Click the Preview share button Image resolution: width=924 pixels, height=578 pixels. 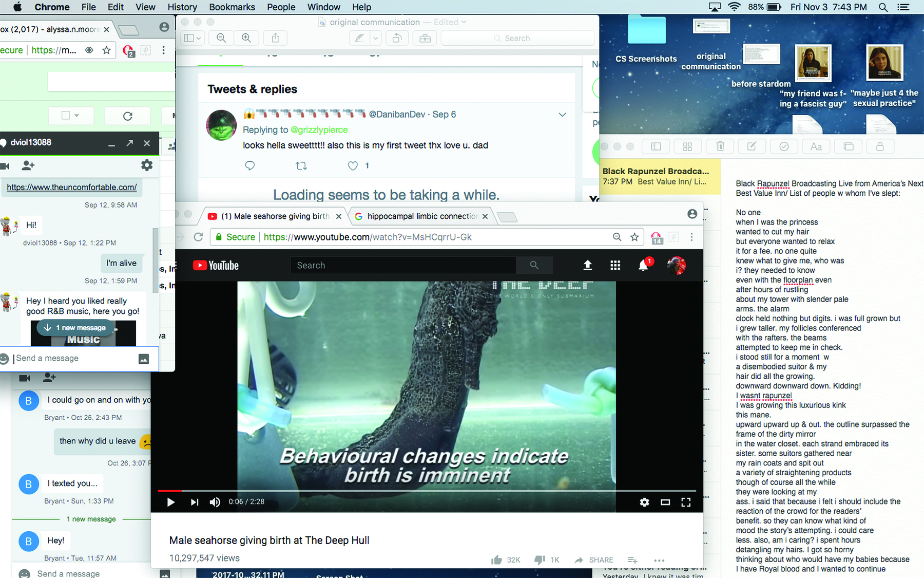click(276, 38)
